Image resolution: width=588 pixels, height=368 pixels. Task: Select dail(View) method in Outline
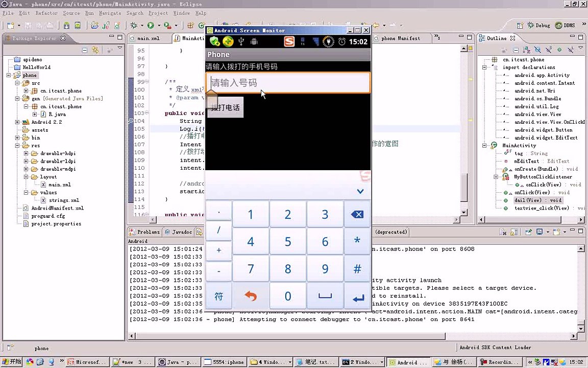[537, 200]
